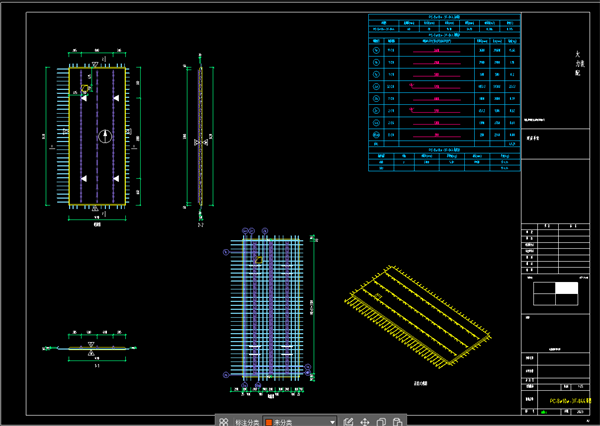Click the 标注分类 label in bottom toolbar

(247, 422)
